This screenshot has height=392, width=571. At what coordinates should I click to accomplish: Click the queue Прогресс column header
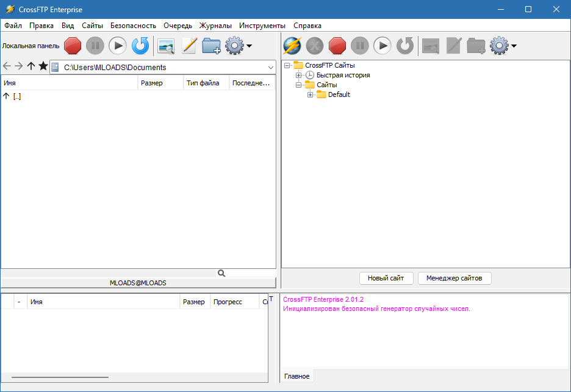(x=235, y=302)
